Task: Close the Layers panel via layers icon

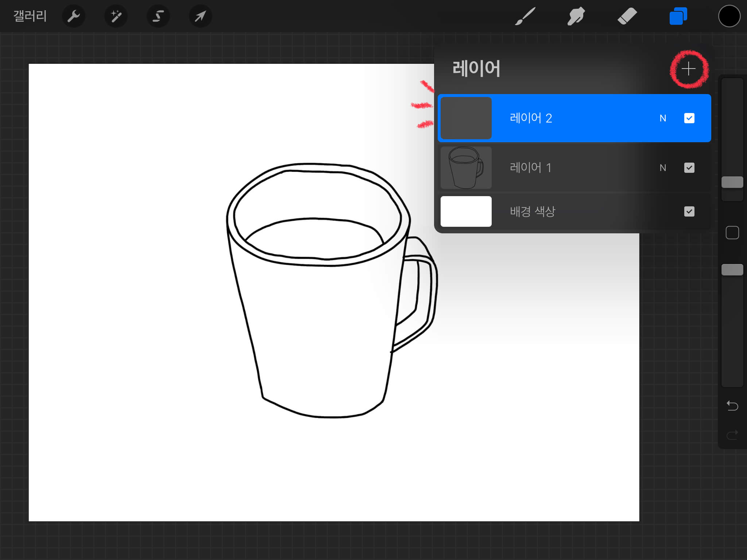Action: pos(678,16)
